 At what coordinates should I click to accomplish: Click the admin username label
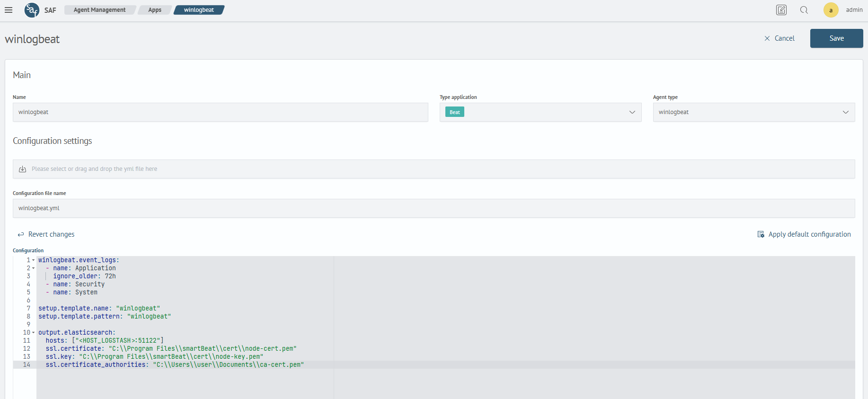[854, 10]
